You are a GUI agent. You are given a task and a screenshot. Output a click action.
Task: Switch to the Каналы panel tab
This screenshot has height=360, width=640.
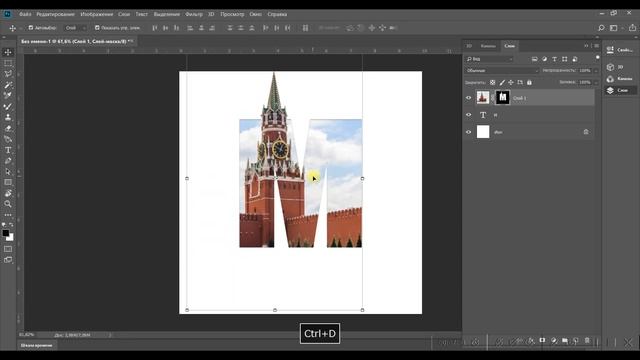point(488,46)
